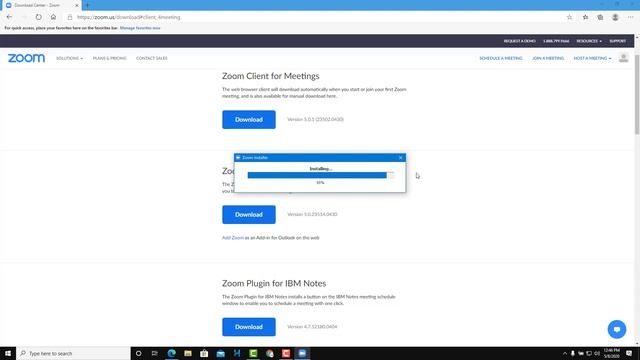Click the Type here to search box

pos(73,353)
